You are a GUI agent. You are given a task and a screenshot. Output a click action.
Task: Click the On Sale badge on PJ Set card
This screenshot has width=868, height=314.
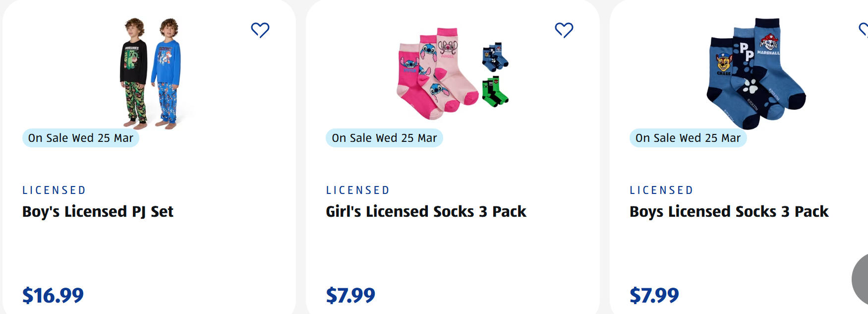click(x=81, y=138)
